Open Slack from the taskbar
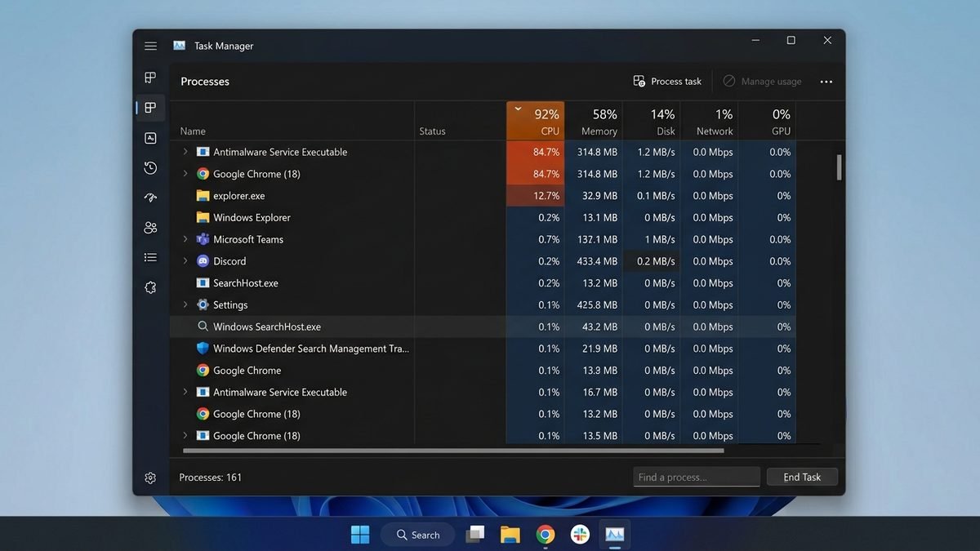Image resolution: width=980 pixels, height=551 pixels. click(x=580, y=535)
